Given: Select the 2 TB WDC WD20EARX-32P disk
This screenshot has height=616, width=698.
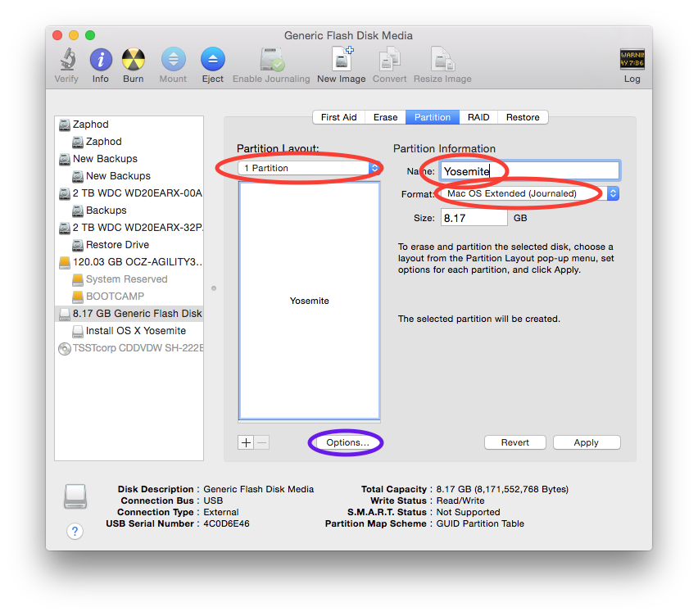Looking at the screenshot, I should coord(129,228).
